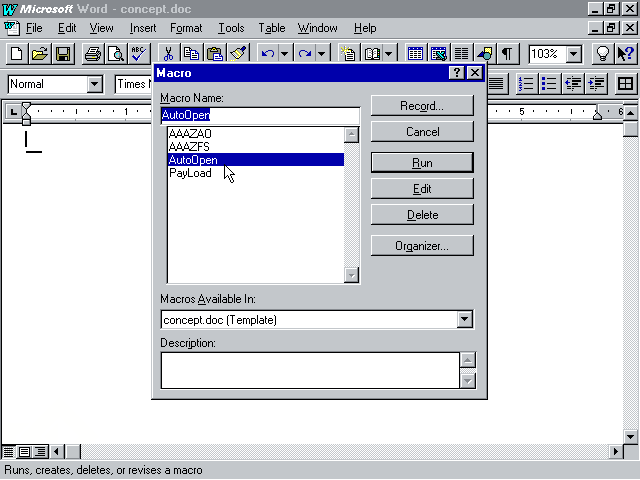Insert a table with the toolbar icon
Viewport: 640px width, 480px height.
click(x=415, y=54)
